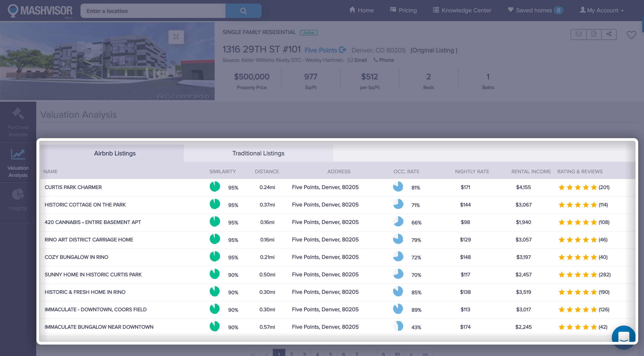Select the Airbnb Listings tab
The width and height of the screenshot is (644, 356).
[x=115, y=153]
